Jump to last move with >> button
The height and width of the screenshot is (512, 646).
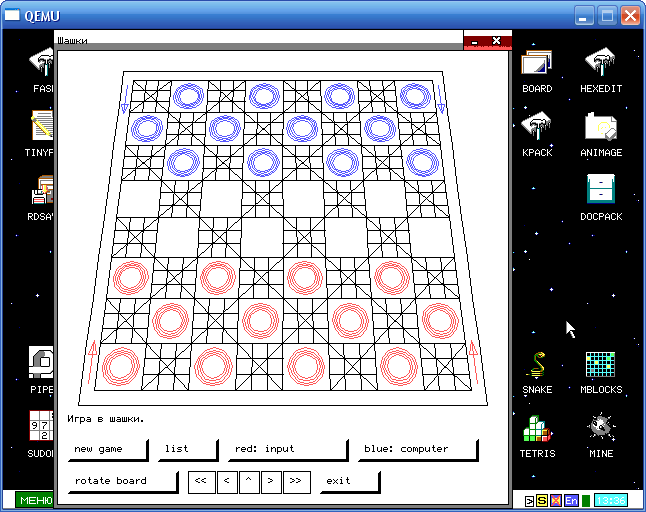[295, 481]
